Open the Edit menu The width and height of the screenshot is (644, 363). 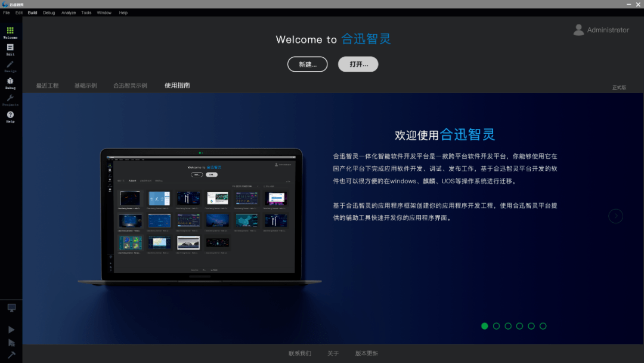tap(19, 13)
